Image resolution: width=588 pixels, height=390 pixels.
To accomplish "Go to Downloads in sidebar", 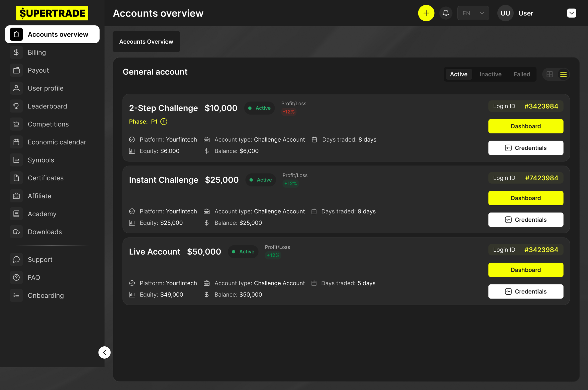I will pyautogui.click(x=45, y=232).
